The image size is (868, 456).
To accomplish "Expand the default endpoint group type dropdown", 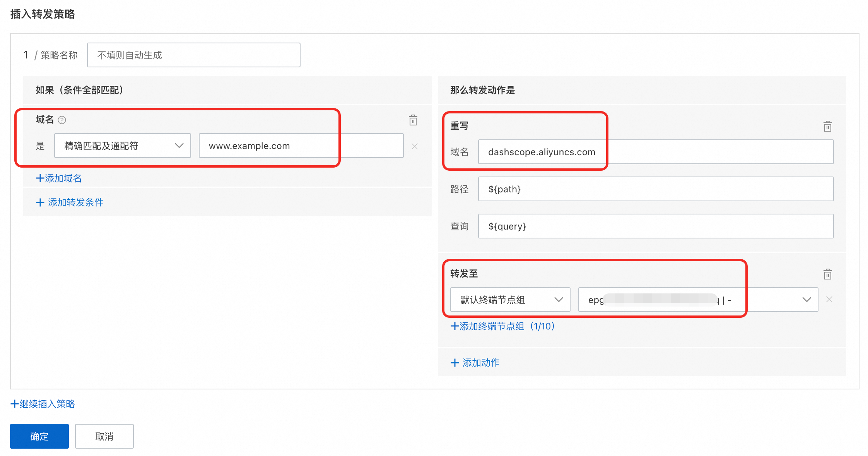I will click(x=510, y=300).
